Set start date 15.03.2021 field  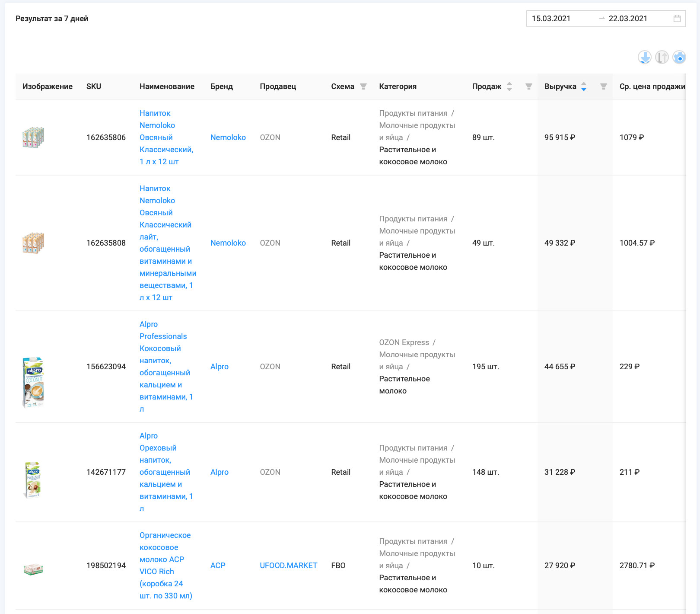[551, 19]
